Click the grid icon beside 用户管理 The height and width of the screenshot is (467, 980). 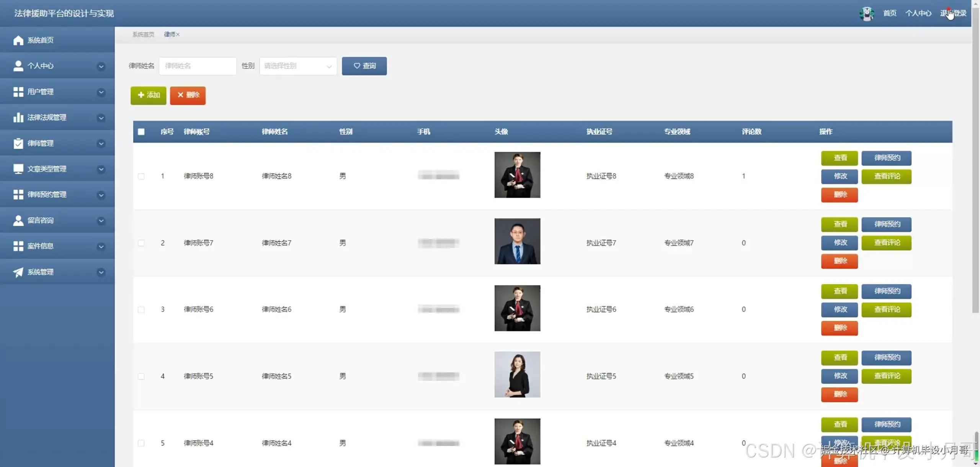point(18,92)
